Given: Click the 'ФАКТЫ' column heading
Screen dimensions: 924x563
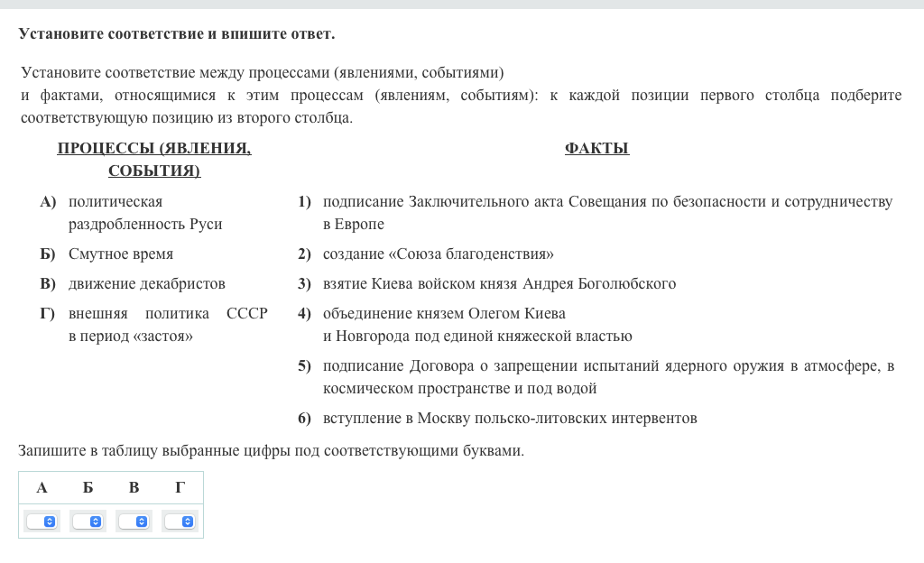Looking at the screenshot, I should (596, 149).
